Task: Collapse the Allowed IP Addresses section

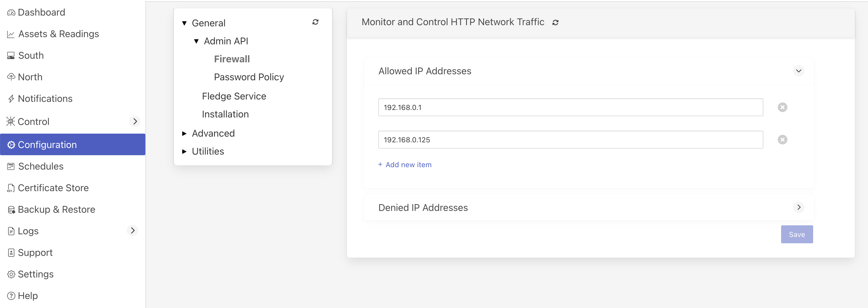Action: tap(799, 71)
